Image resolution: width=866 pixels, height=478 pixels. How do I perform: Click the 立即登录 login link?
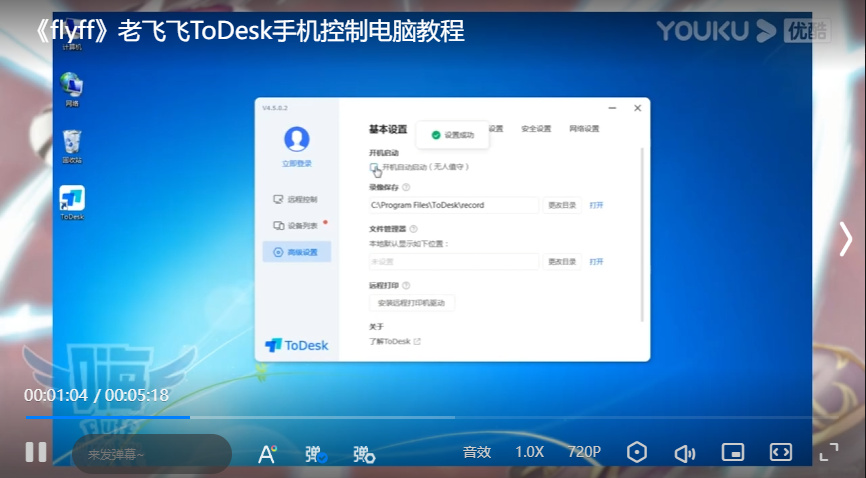[297, 164]
